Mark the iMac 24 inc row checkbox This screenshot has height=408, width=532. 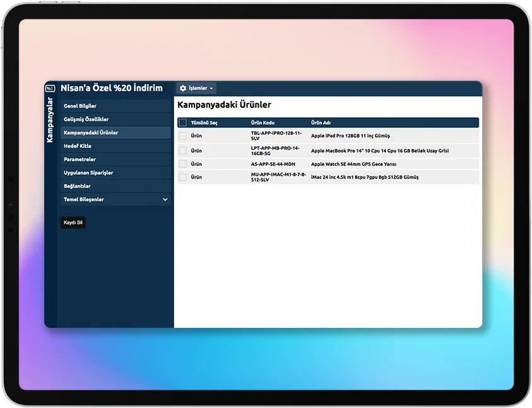pos(182,177)
